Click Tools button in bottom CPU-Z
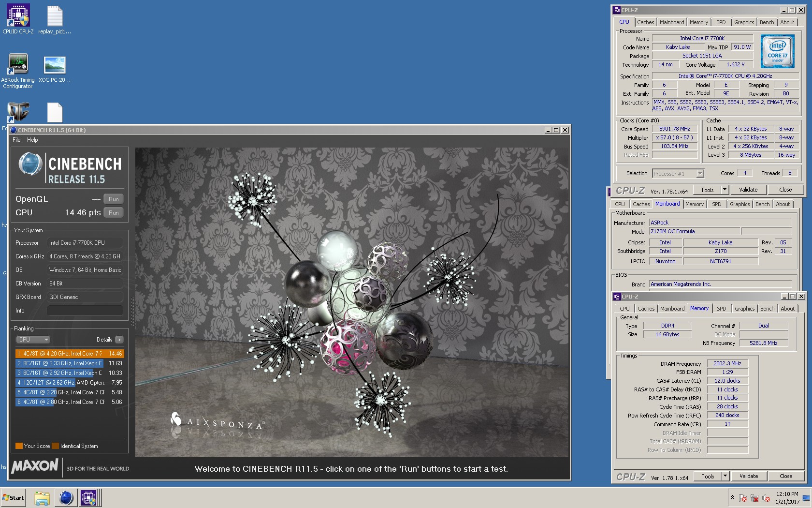This screenshot has width=812, height=508. coord(708,476)
